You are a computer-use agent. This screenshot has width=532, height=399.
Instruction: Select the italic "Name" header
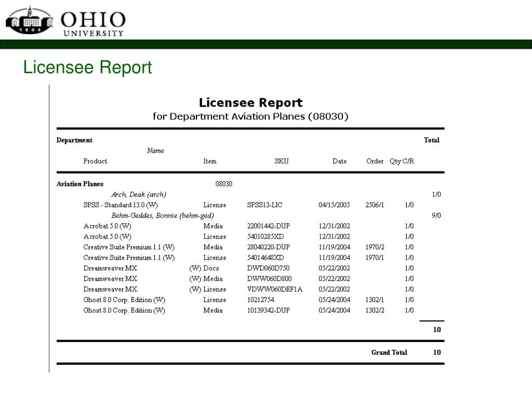[155, 150]
